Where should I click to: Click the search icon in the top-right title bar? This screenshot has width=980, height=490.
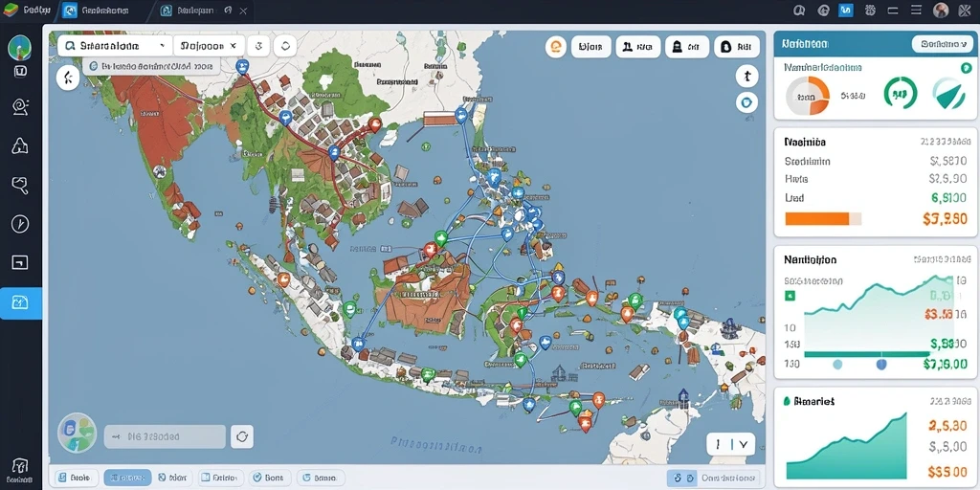click(798, 10)
